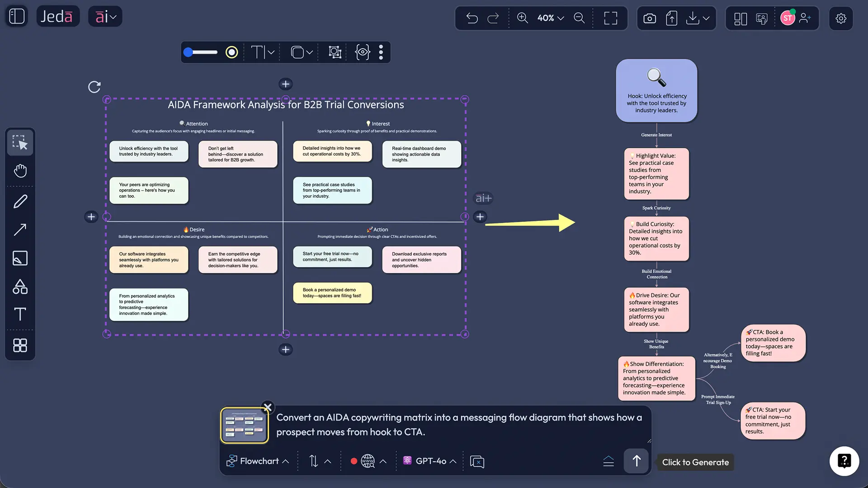The image size is (868, 488).
Task: Remove the attached matrix thumbnail
Action: (x=268, y=407)
